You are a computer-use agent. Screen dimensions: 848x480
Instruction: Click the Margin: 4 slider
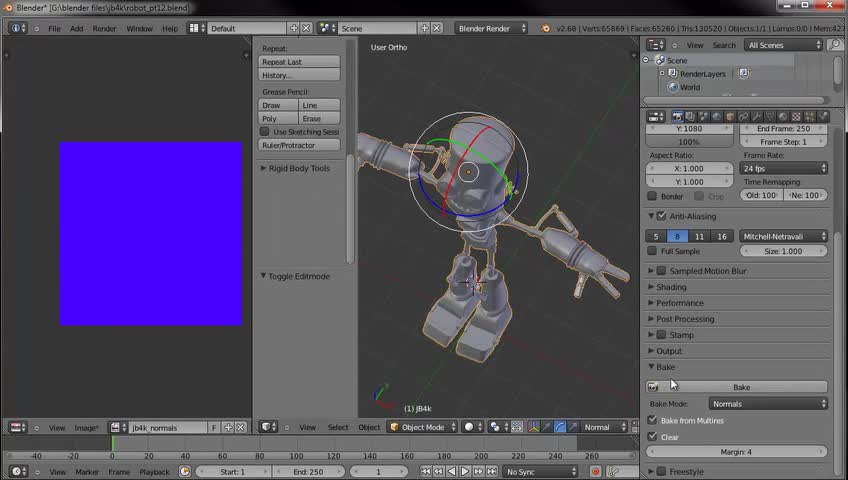pos(737,451)
